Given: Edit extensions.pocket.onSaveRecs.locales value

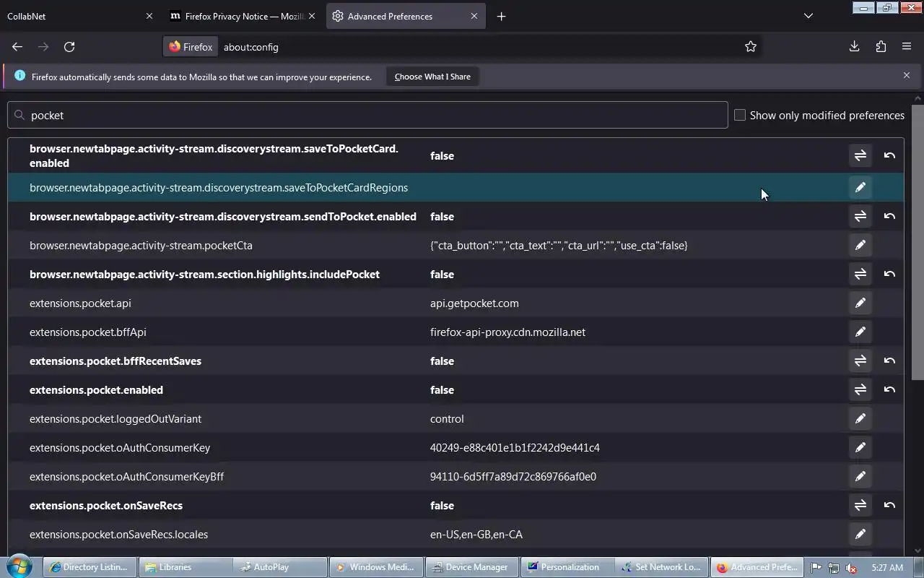Looking at the screenshot, I should click(860, 535).
